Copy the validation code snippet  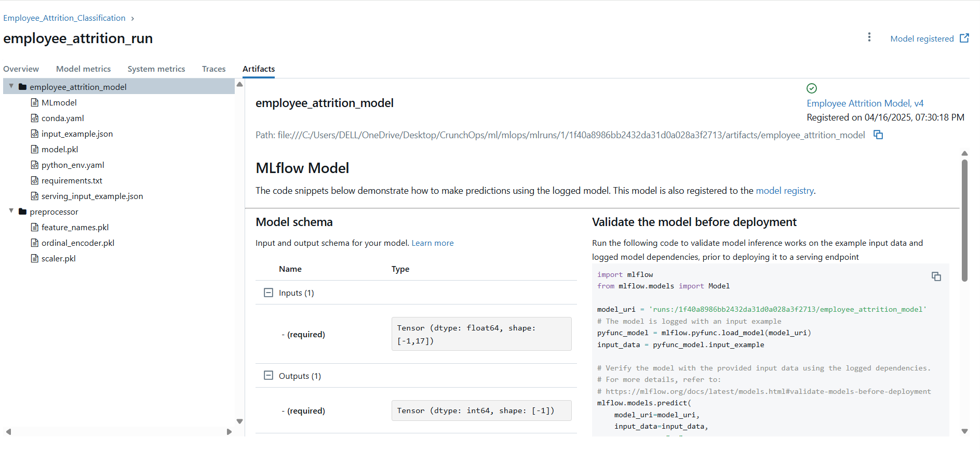click(x=936, y=276)
